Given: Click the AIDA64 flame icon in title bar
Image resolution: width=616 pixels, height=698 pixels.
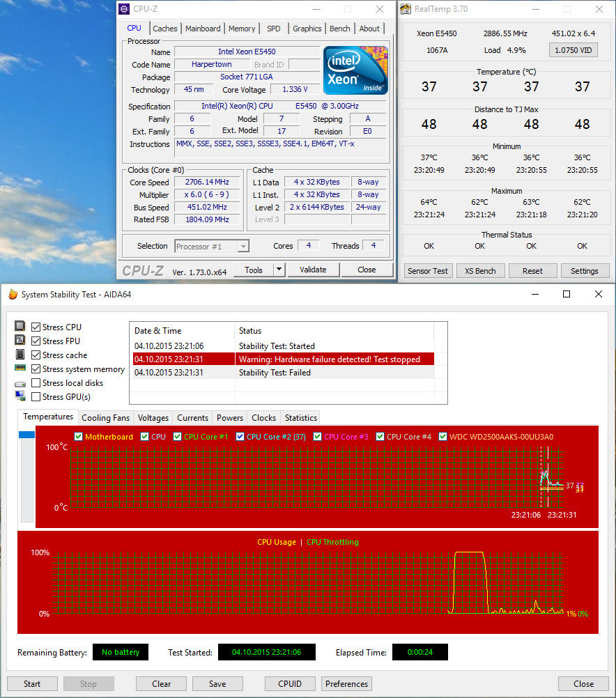Looking at the screenshot, I should coord(13,294).
